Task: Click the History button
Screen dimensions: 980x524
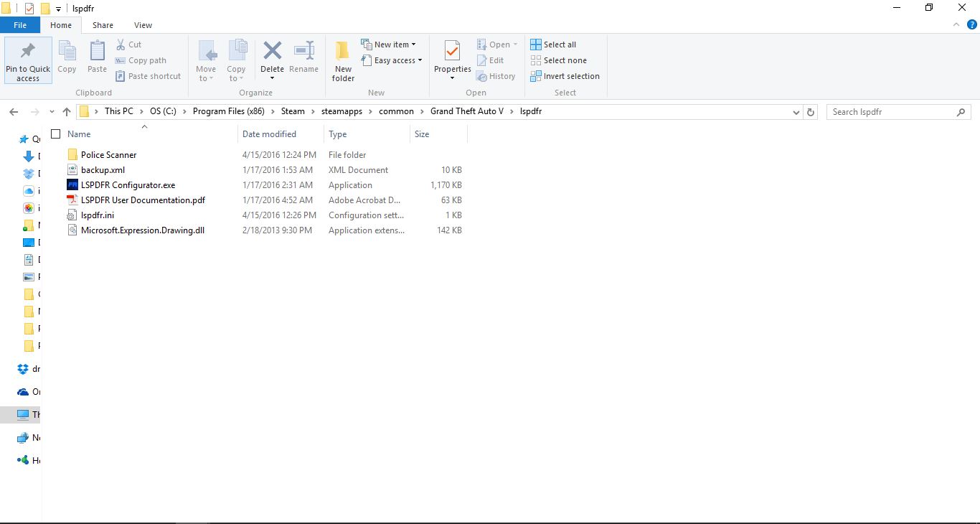Action: coord(496,76)
